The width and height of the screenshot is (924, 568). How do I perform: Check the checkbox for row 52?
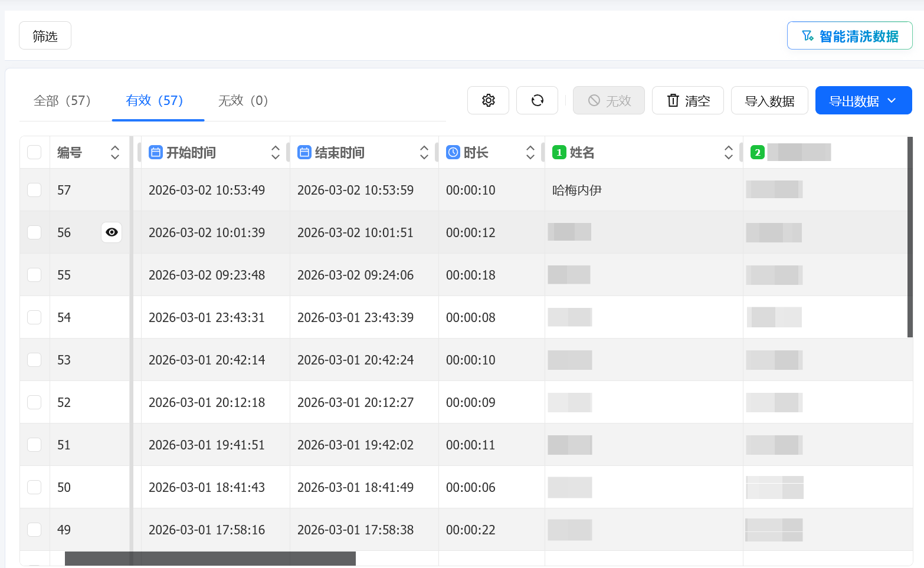[x=34, y=402]
